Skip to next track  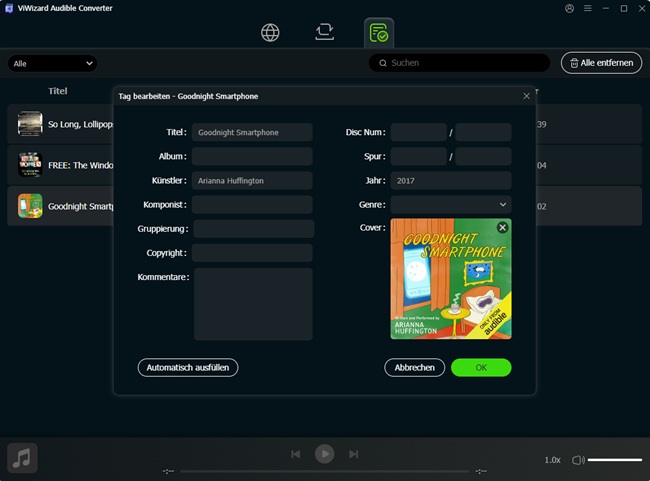354,454
